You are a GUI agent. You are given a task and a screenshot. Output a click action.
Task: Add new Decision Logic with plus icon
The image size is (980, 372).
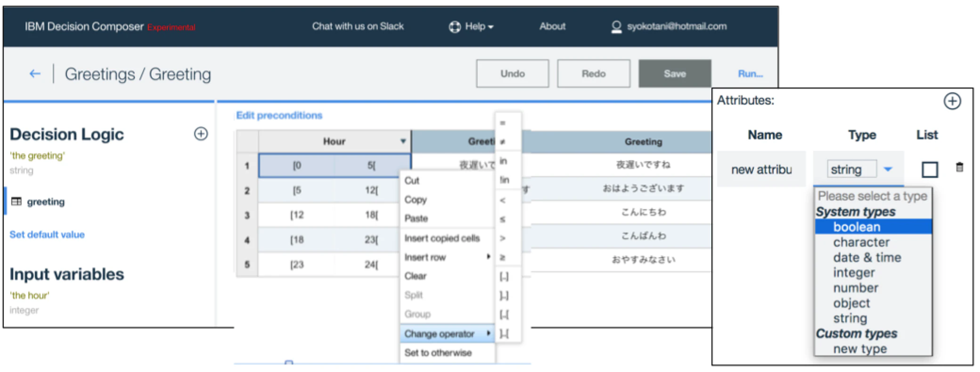(x=201, y=134)
